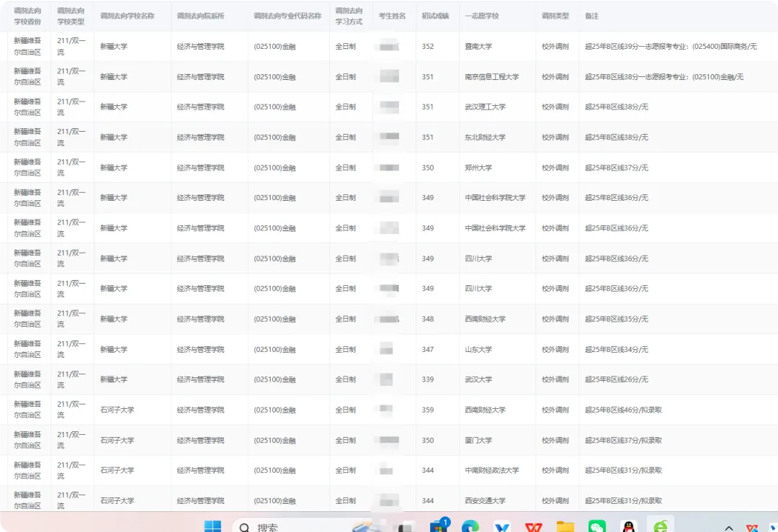Select the 郑州大学 cell
Image resolution: width=778 pixels, height=532 pixels.
[x=478, y=168]
